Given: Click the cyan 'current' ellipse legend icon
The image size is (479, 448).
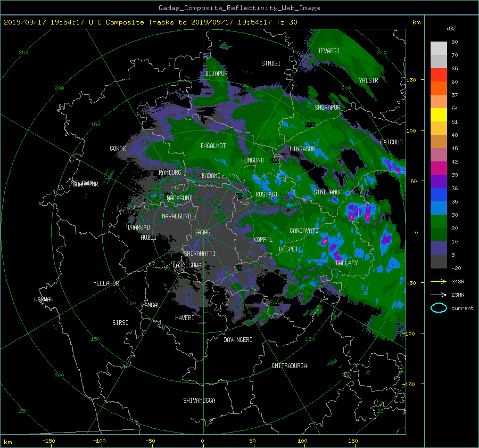Looking at the screenshot, I should [x=439, y=308].
